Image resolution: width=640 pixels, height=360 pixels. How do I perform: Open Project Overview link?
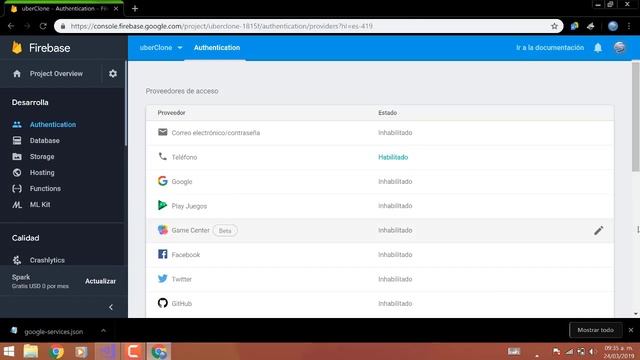(56, 74)
